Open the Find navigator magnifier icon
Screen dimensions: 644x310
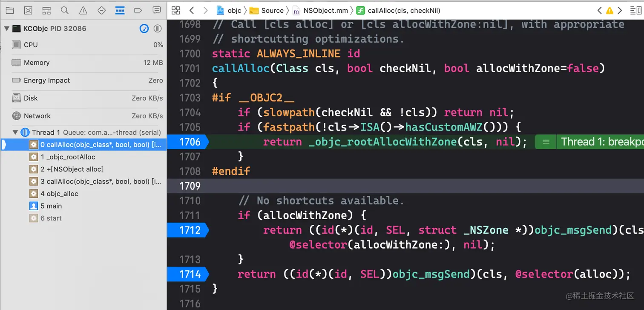(65, 10)
